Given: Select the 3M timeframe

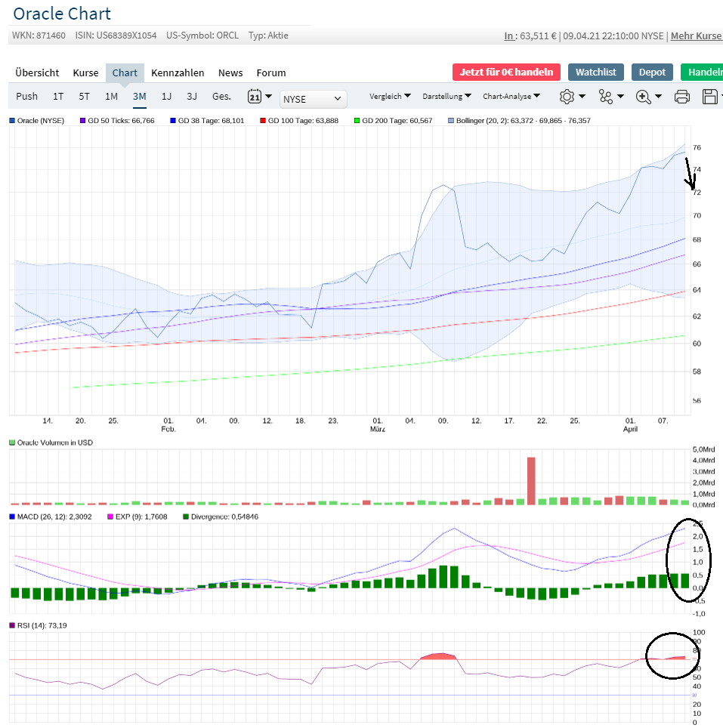Looking at the screenshot, I should [139, 96].
